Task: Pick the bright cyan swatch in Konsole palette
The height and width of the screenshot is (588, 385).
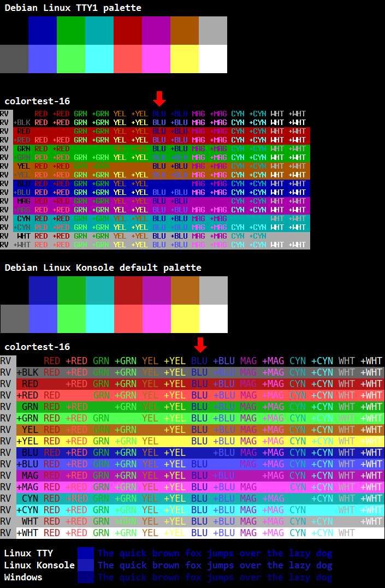Action: [x=100, y=319]
